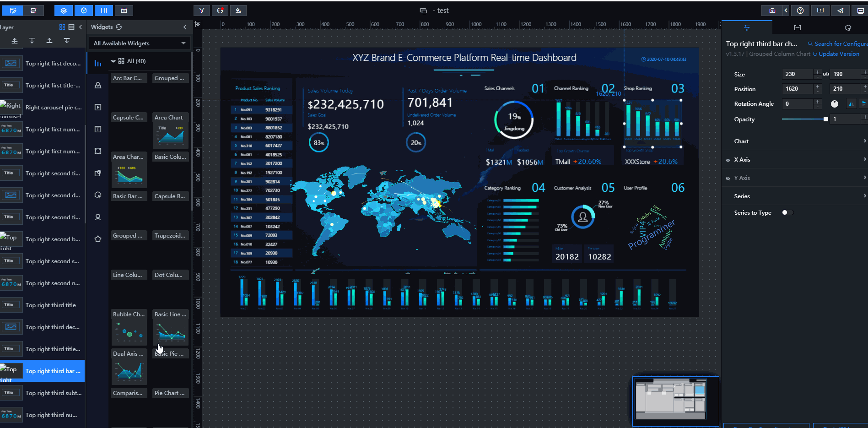
Task: Click the paint bucket theme icon
Action: tap(238, 11)
